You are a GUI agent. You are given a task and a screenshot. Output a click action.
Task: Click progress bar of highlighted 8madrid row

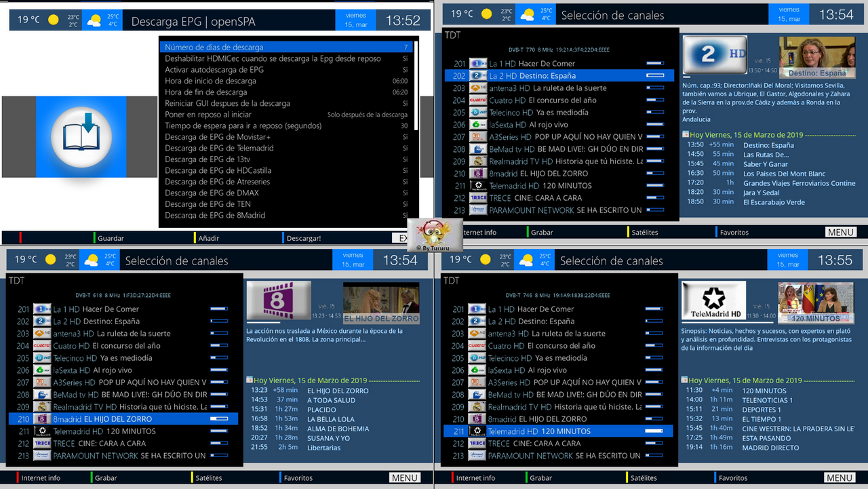point(219,419)
